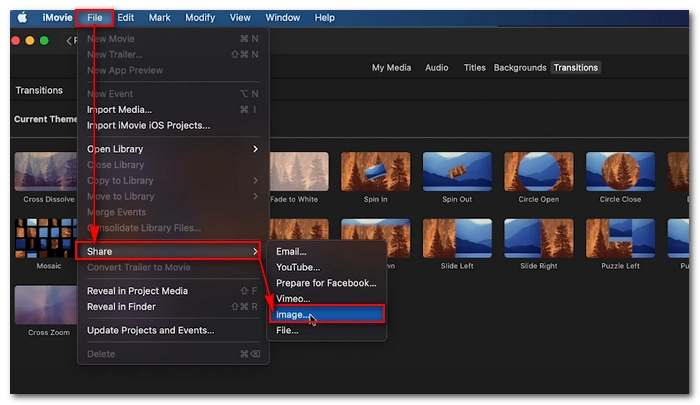Select the Slide Left transition

click(x=457, y=238)
